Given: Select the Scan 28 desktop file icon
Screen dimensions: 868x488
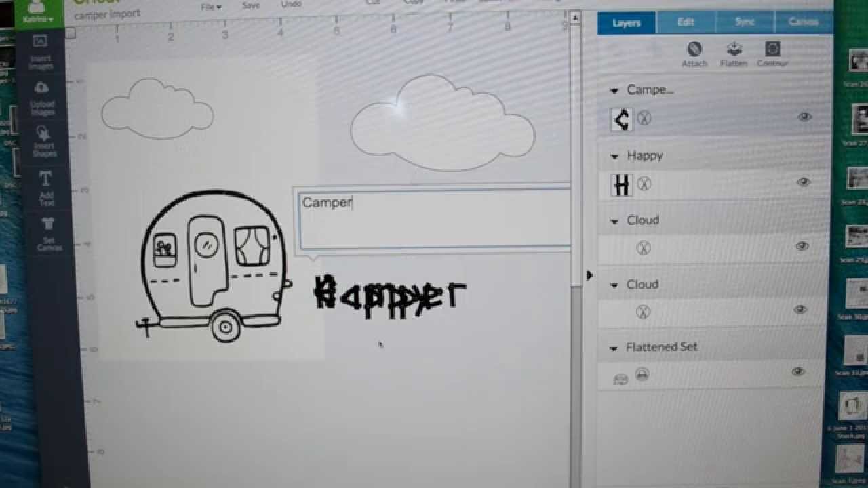Looking at the screenshot, I should tap(857, 184).
